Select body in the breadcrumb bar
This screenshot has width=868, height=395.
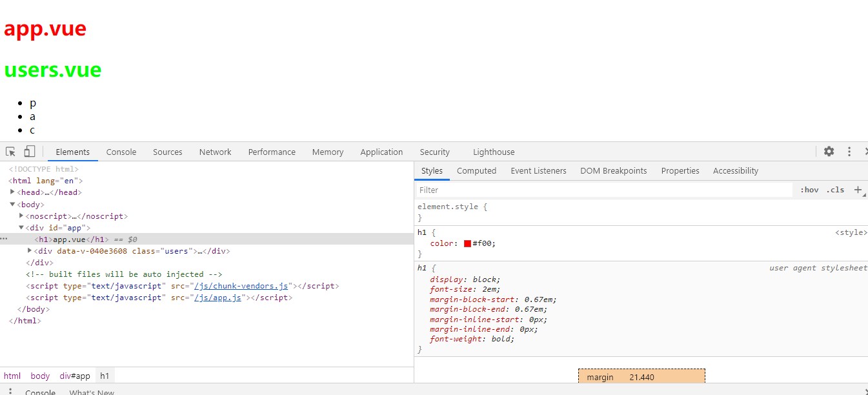click(x=40, y=376)
